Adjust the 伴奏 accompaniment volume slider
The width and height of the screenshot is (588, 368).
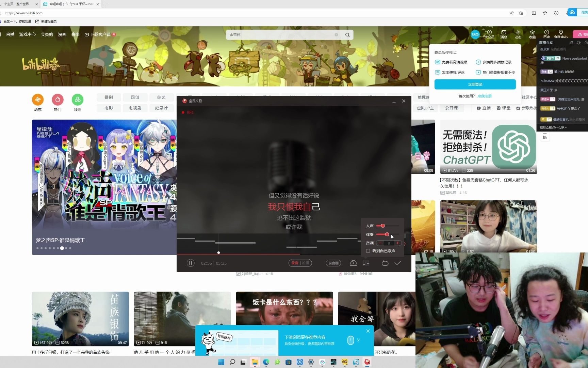(388, 234)
